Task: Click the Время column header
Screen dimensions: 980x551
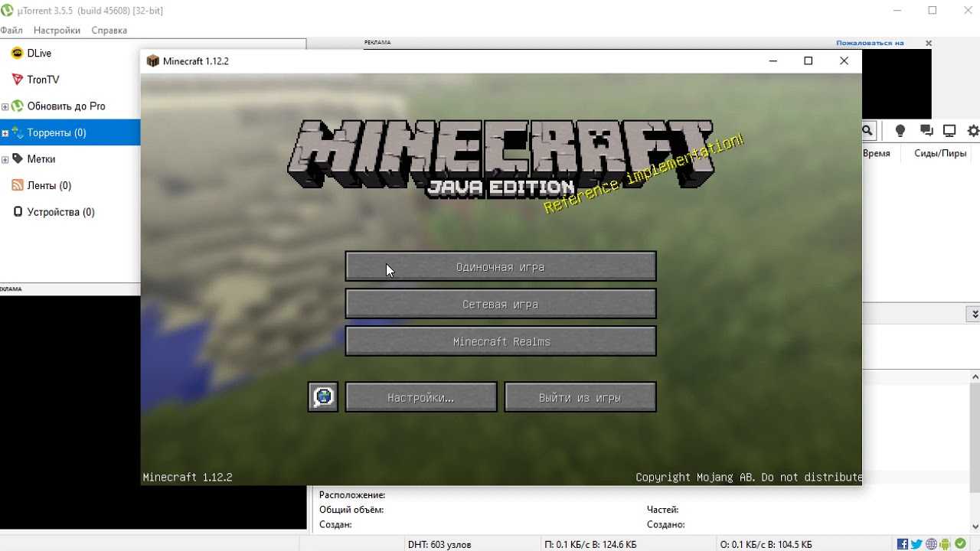Action: 877,153
